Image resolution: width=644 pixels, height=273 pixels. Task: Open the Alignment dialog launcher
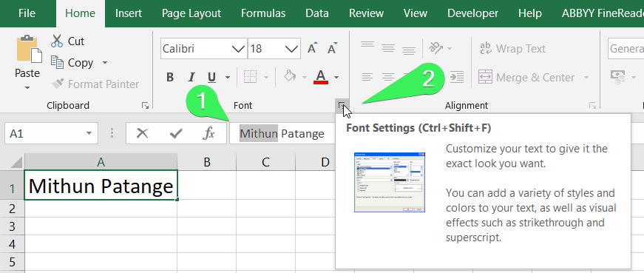point(592,106)
